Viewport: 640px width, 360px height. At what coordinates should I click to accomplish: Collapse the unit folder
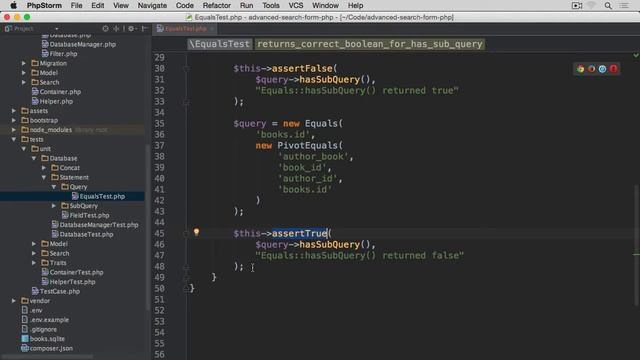coord(24,149)
